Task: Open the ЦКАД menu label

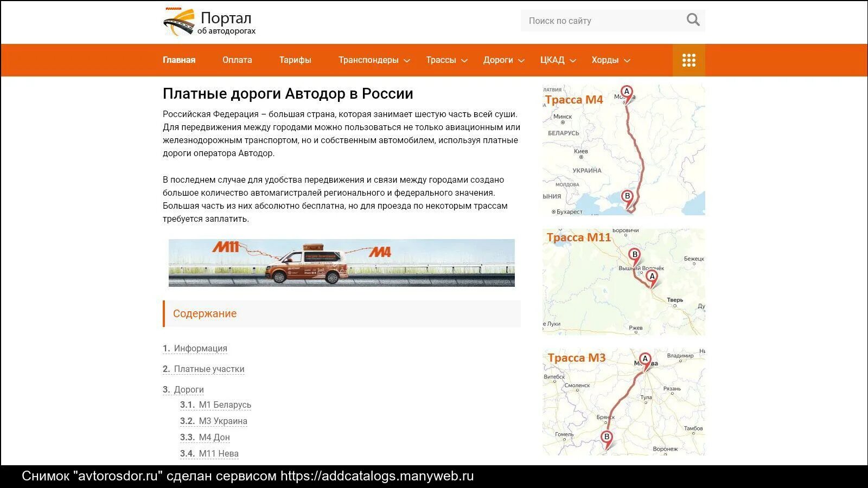Action: tap(552, 60)
